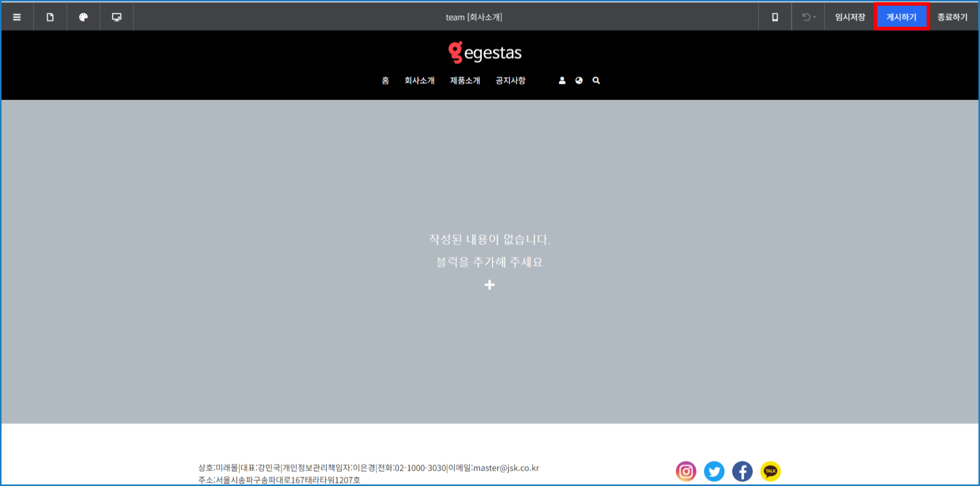The image size is (980, 486).
Task: Click the KakaoTalk footer icon
Action: point(770,471)
